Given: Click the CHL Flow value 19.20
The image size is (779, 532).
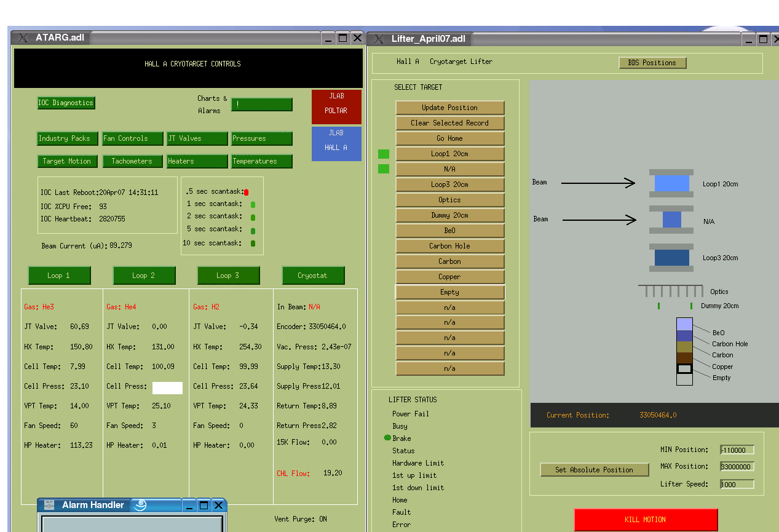Looking at the screenshot, I should click(x=333, y=473).
